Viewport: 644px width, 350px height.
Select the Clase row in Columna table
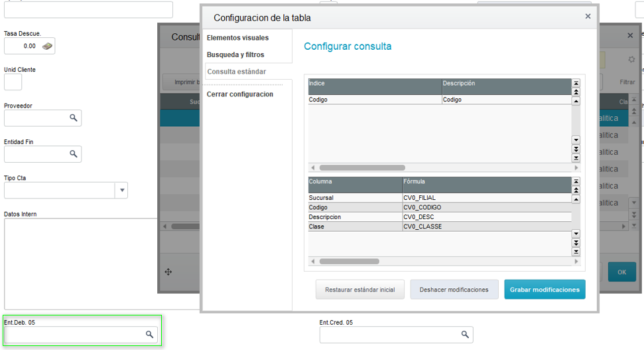(440, 226)
